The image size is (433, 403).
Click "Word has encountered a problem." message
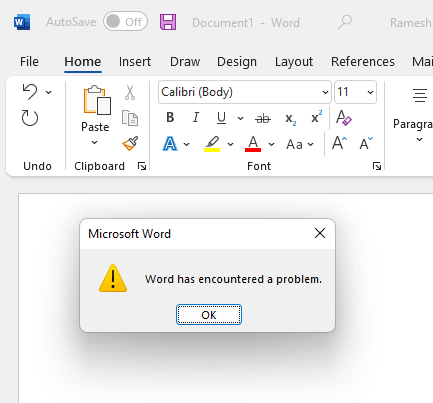[x=233, y=279]
